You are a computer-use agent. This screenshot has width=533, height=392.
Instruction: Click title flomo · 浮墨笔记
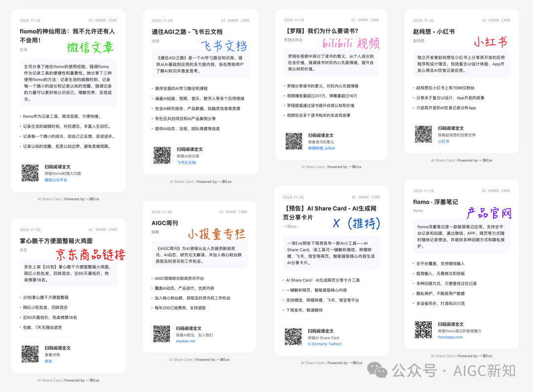coord(435,202)
